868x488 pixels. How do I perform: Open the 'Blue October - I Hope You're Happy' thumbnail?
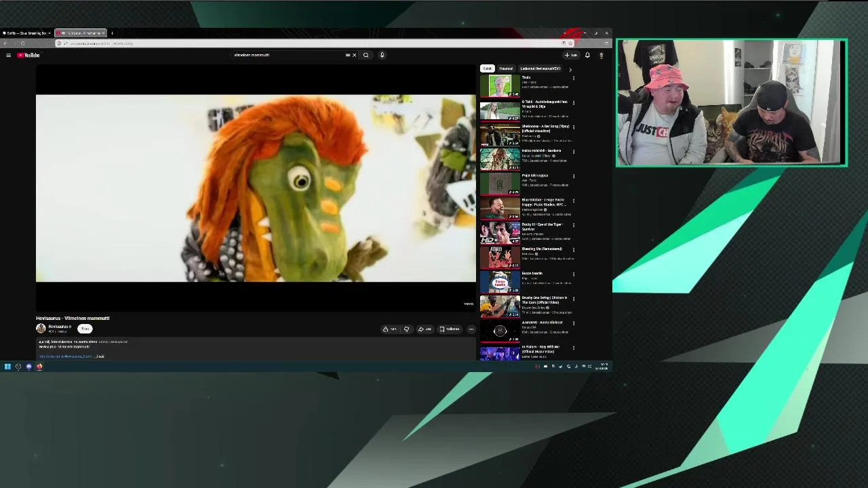[500, 208]
